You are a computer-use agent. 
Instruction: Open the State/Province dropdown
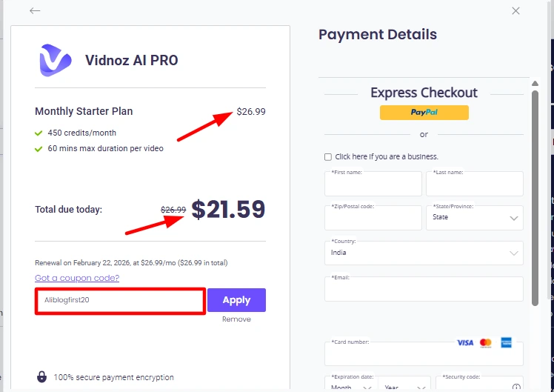(x=474, y=218)
